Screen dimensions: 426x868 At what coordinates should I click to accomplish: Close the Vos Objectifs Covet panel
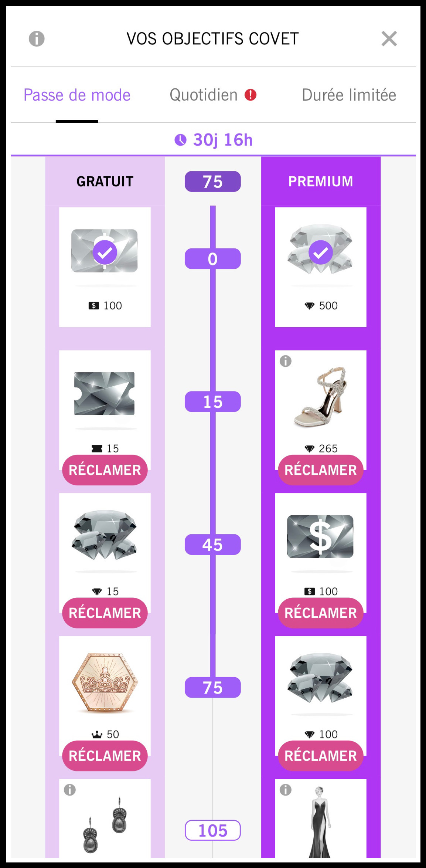(x=389, y=39)
